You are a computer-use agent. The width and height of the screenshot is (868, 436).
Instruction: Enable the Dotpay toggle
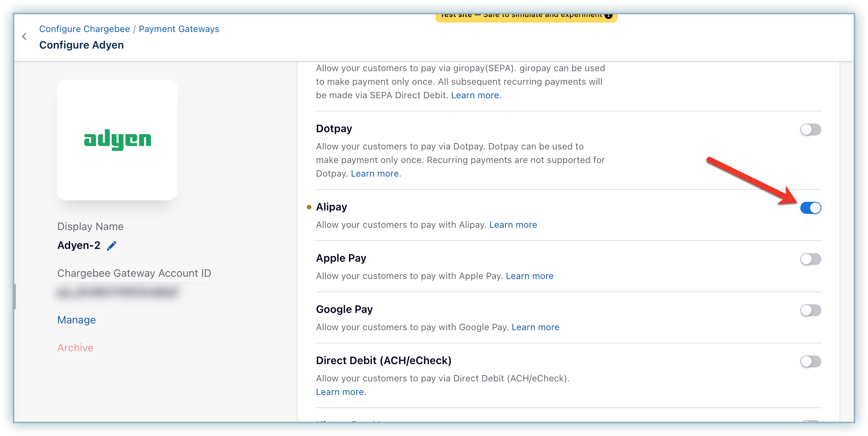point(810,130)
